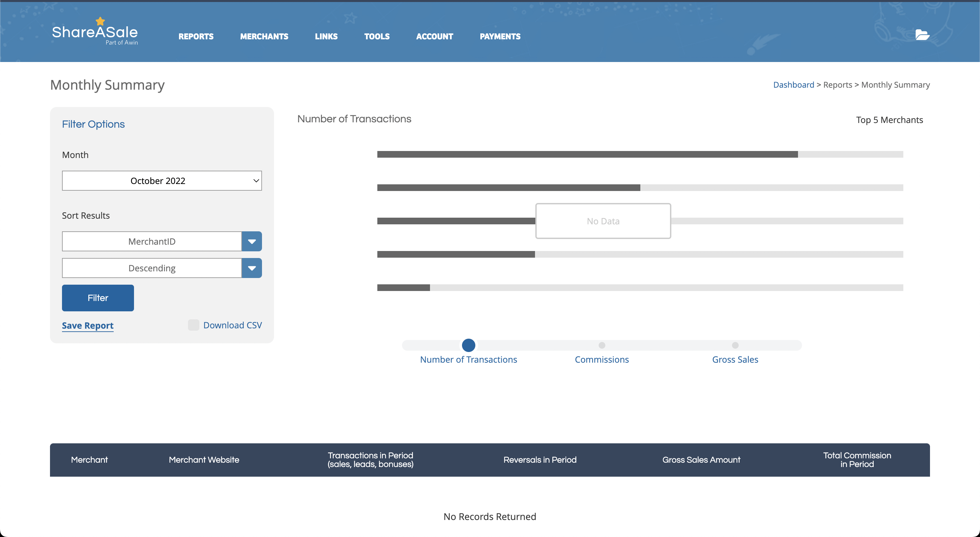Click the Gross Sales label under chart

tap(735, 359)
